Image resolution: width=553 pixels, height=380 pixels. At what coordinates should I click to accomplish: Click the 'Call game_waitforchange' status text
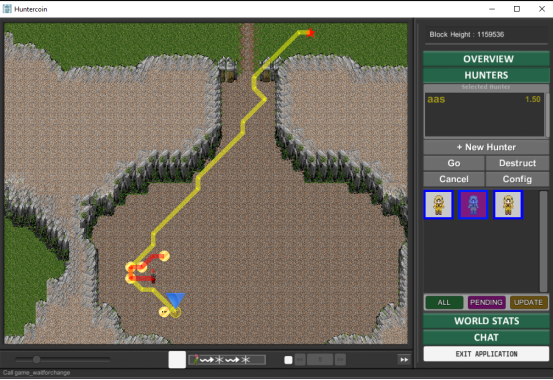click(36, 373)
